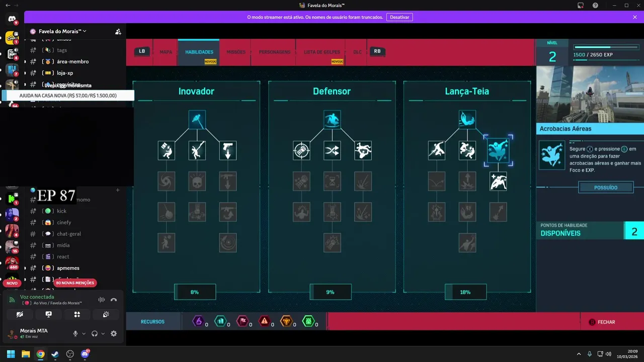Toggle Discord headphones deafen
The image size is (644, 362).
point(95,333)
